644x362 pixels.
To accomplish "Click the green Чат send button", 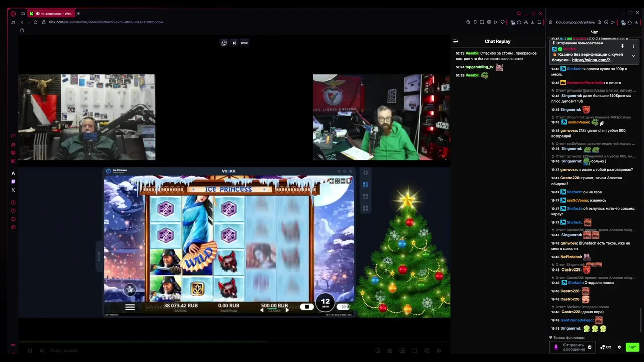I will point(632,347).
